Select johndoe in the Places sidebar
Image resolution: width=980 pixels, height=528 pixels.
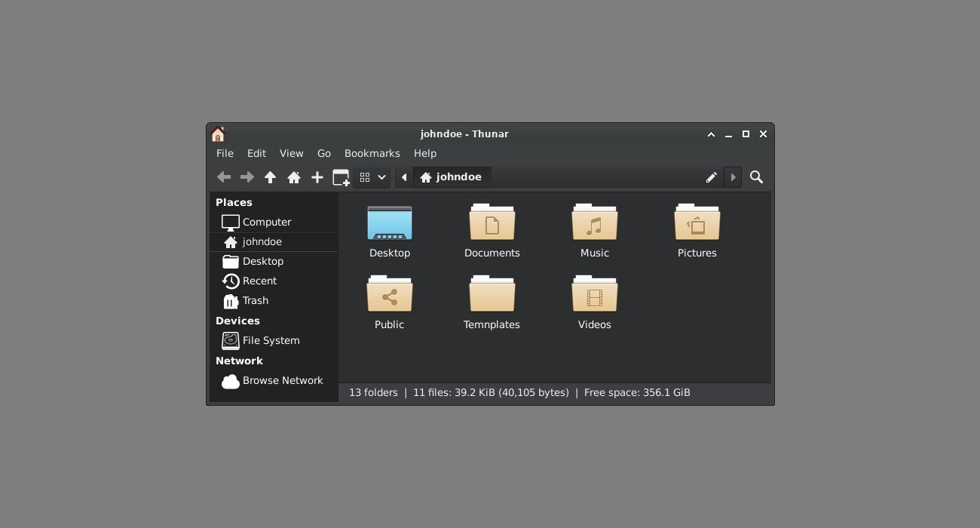(x=274, y=242)
